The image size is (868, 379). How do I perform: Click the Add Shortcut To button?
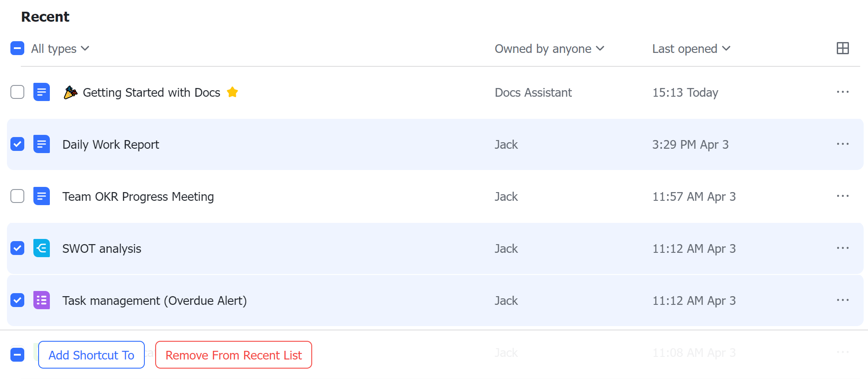(91, 355)
